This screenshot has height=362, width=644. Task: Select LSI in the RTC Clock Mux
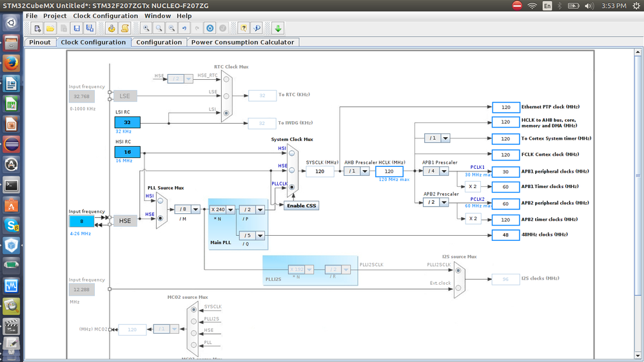226,113
